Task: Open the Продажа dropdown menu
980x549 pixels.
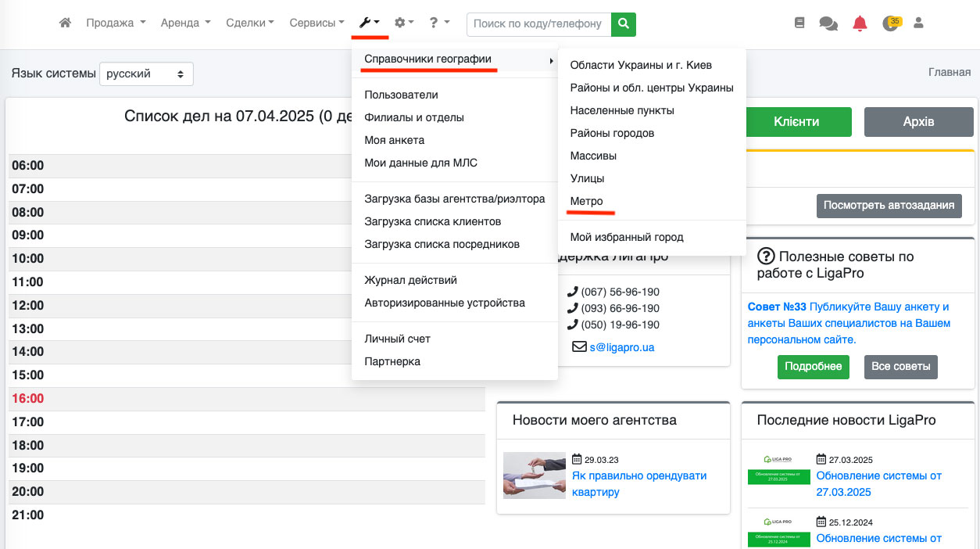Action: pos(116,23)
